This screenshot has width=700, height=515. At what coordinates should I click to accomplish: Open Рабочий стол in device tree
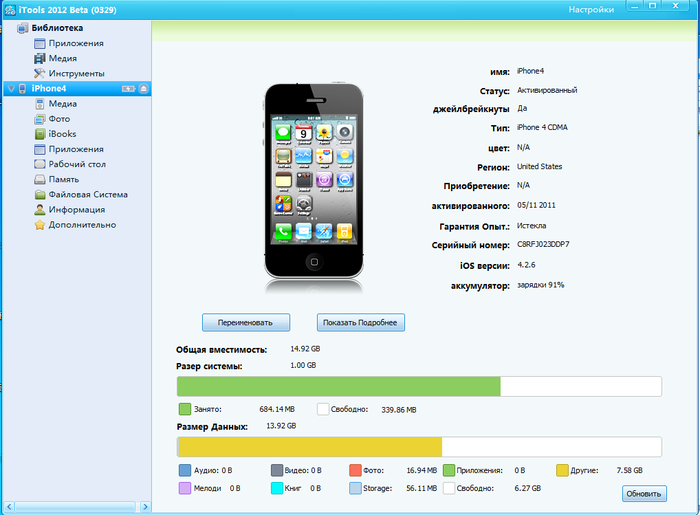coord(76,164)
